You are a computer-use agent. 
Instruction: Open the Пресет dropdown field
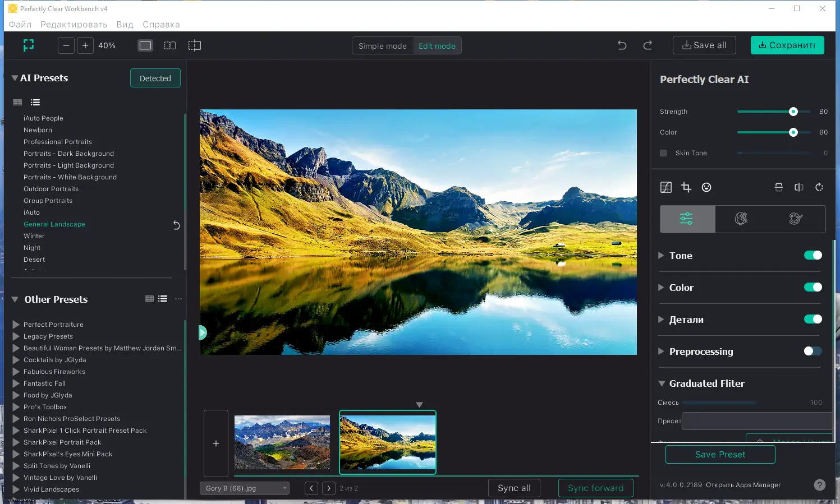757,421
